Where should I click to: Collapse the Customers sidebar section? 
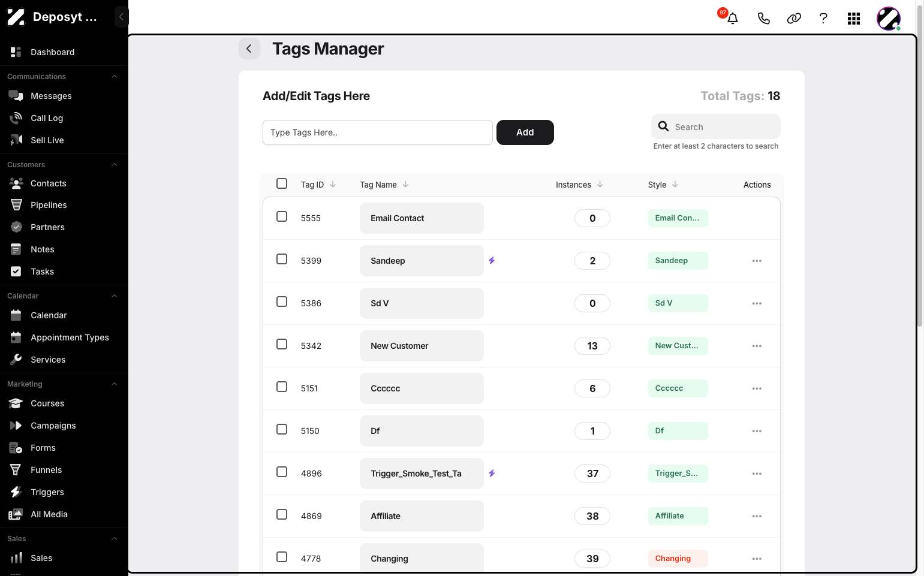pos(114,164)
